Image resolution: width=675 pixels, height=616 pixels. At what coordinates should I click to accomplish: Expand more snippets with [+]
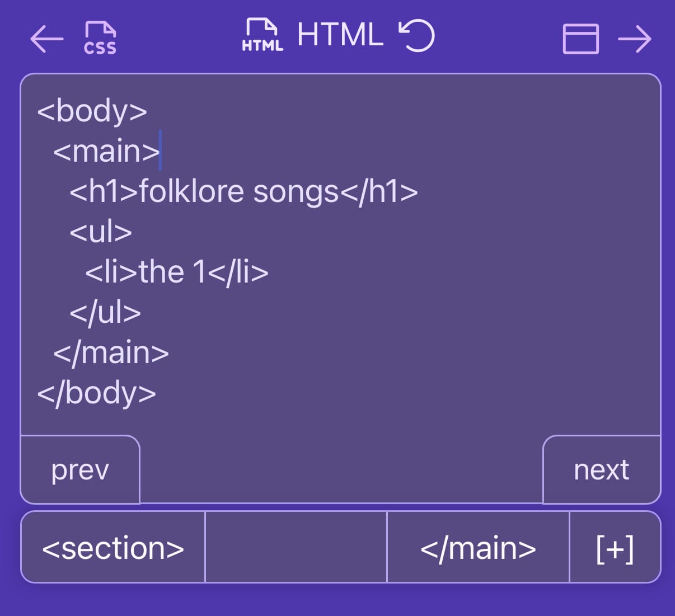[615, 547]
